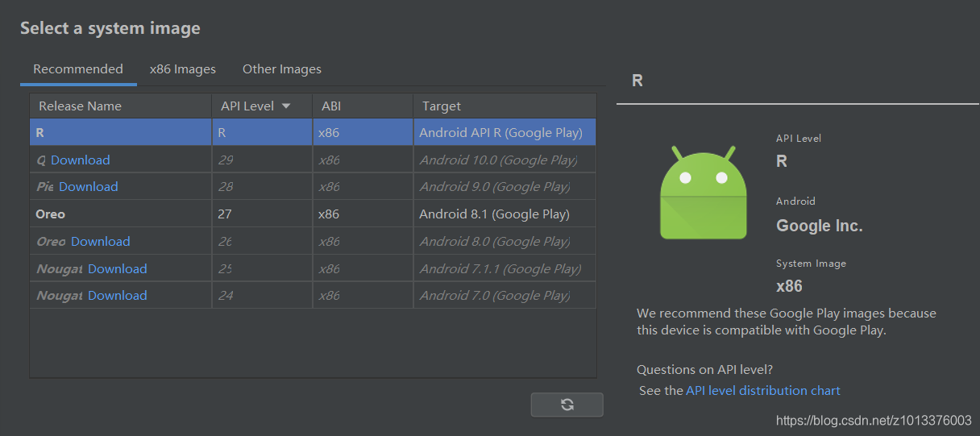Toggle the API Level column sort arrow
The width and height of the screenshot is (980, 436).
[x=285, y=106]
